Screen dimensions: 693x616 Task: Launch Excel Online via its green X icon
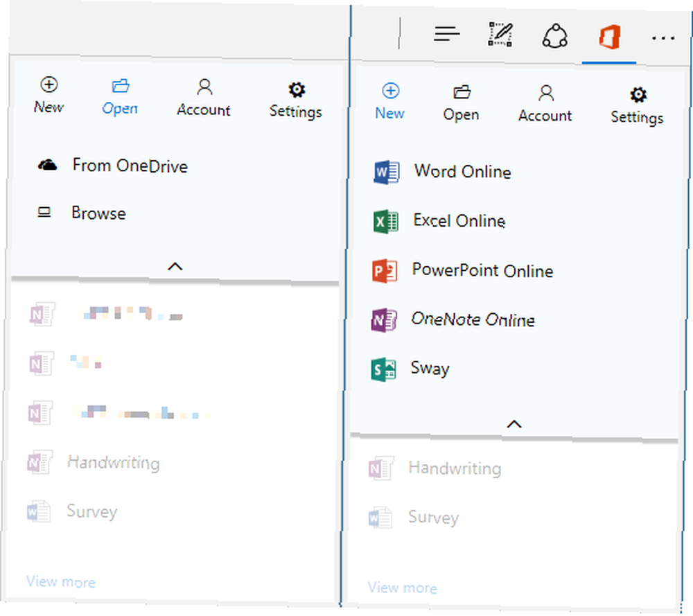click(x=386, y=222)
